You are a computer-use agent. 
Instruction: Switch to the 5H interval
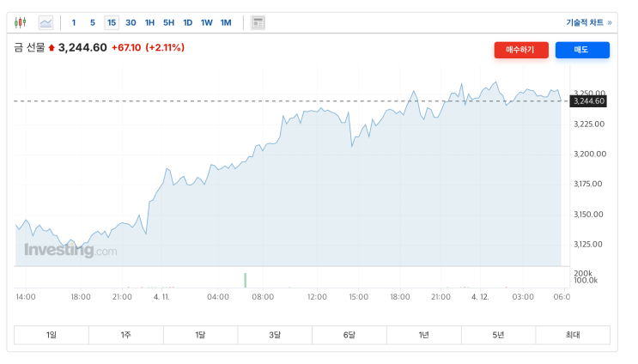click(168, 22)
